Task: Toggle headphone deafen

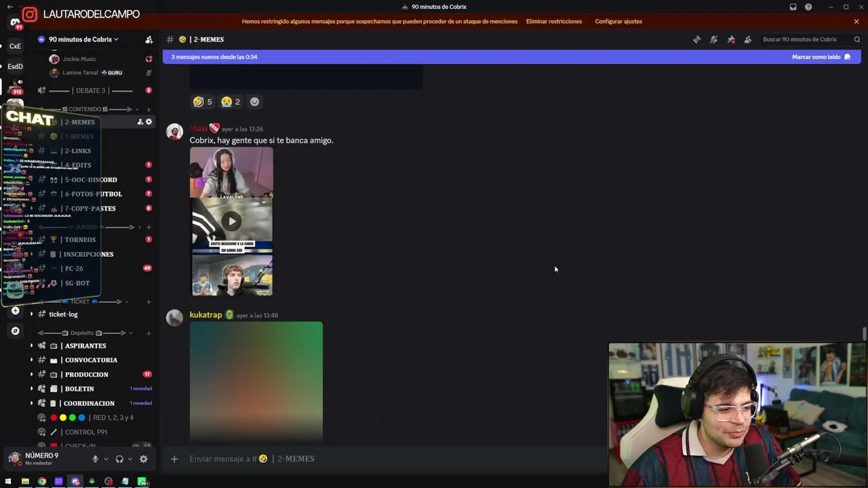Action: [119, 459]
